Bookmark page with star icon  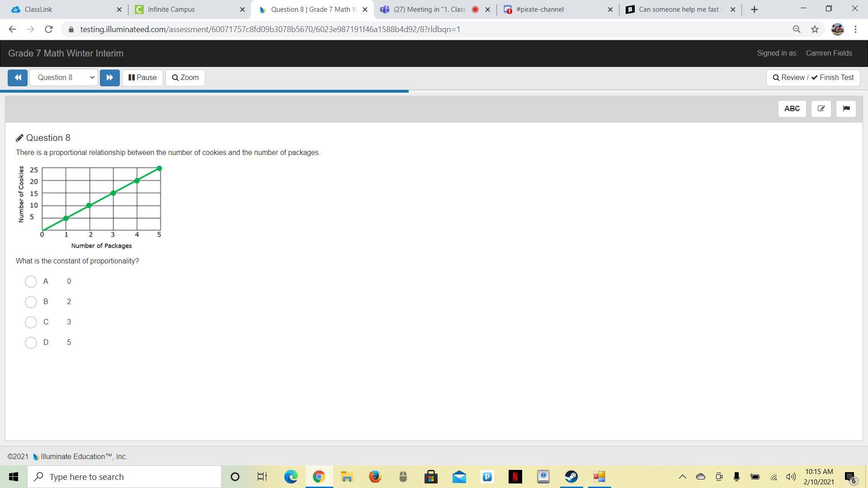click(815, 29)
